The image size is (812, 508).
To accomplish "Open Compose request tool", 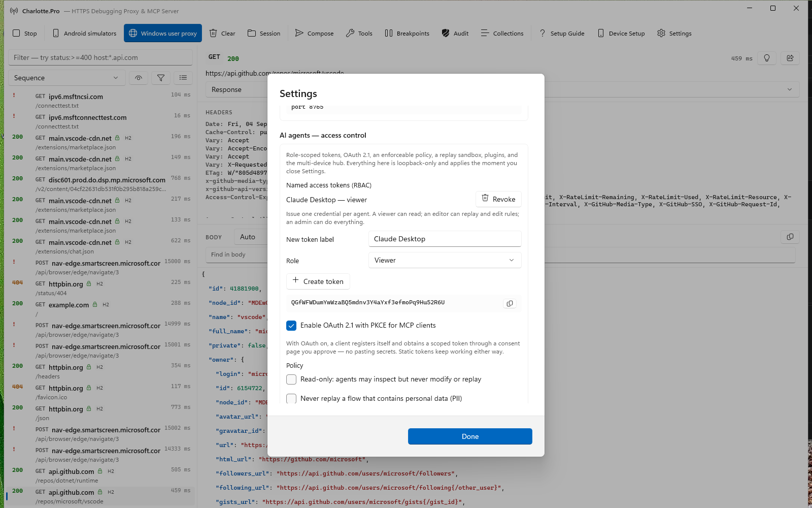I will [314, 33].
